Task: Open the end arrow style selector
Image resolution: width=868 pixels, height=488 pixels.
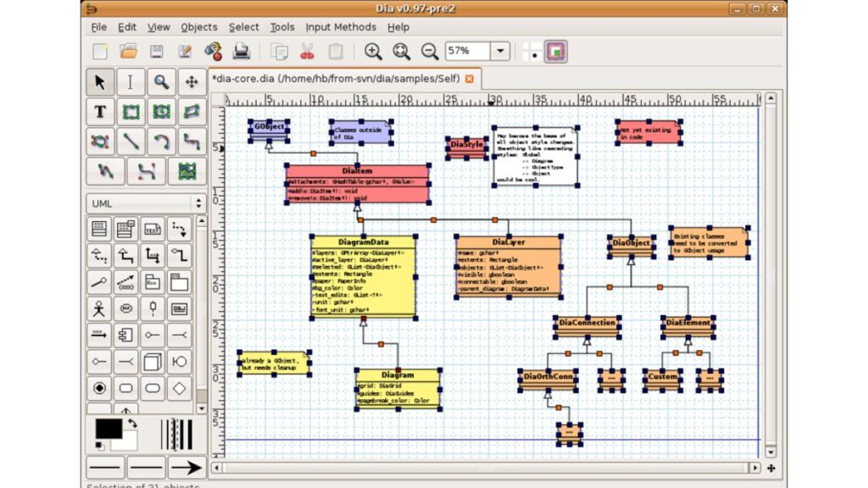Action: pyautogui.click(x=187, y=468)
